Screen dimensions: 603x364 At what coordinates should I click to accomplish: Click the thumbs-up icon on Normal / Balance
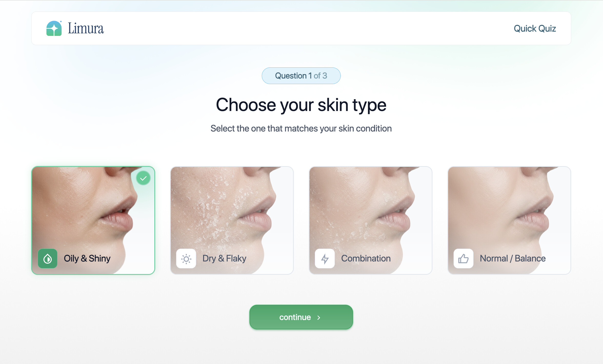[464, 258]
